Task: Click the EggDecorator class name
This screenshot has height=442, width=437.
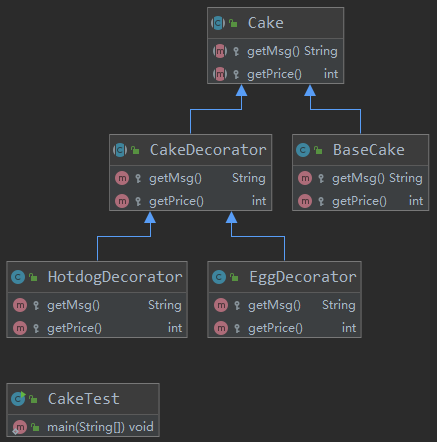Action: coord(303,277)
